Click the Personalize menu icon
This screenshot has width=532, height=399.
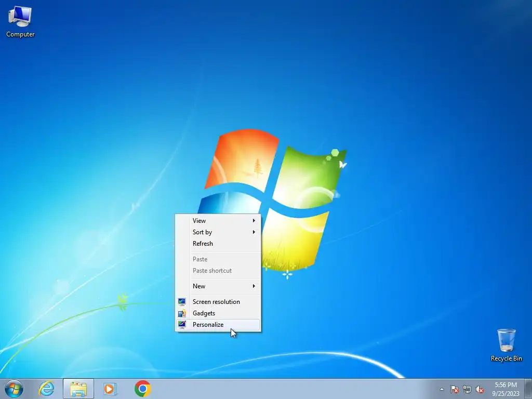coord(182,324)
